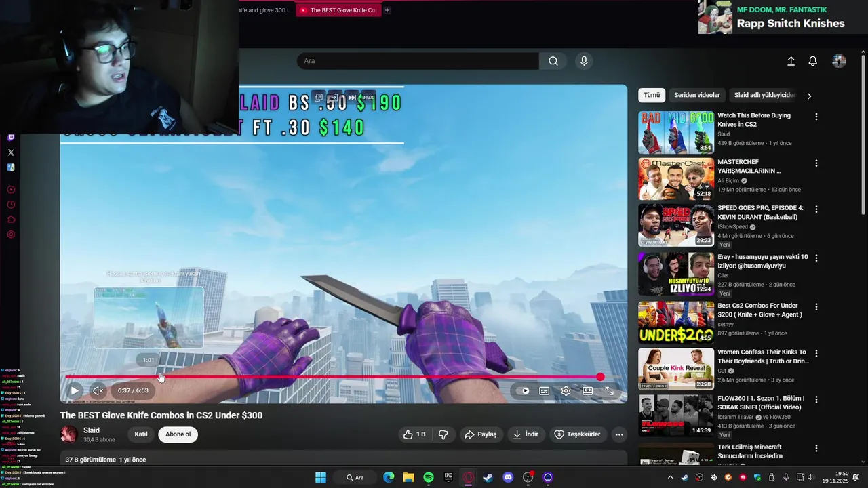Click the Teşekkürler thanks button
The height and width of the screenshot is (488, 868).
[577, 434]
